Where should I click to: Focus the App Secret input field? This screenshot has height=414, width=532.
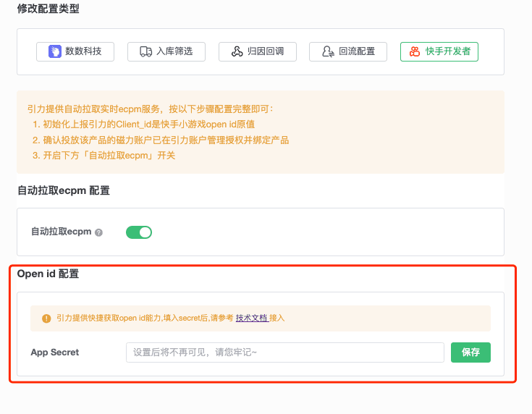tap(285, 352)
